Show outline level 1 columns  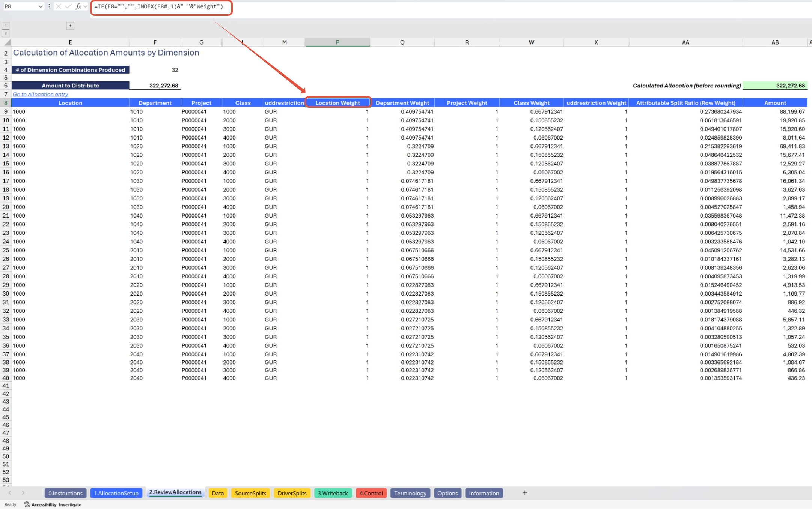pyautogui.click(x=6, y=26)
